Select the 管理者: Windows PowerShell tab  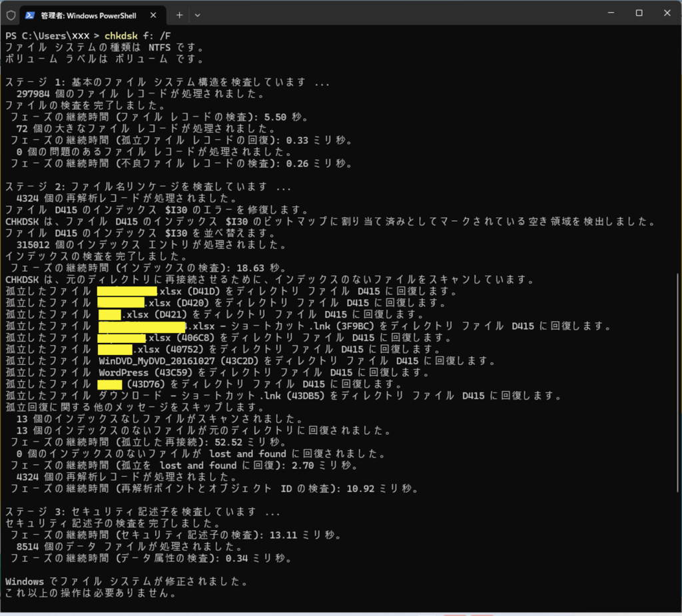[87, 14]
